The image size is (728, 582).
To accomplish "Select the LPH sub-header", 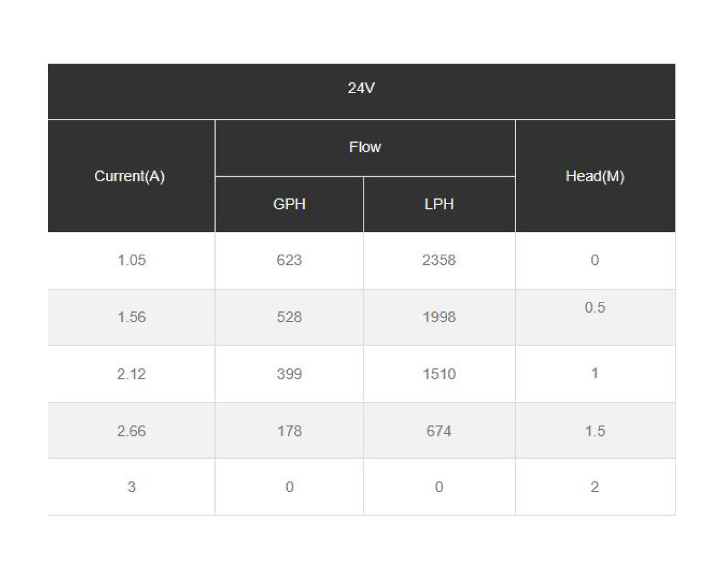I will coord(439,205).
